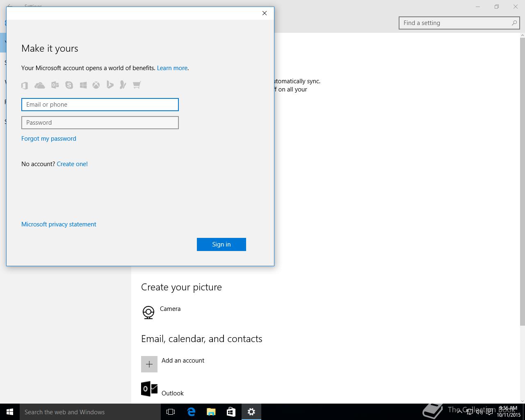
Task: Open the Learn more link
Action: pyautogui.click(x=172, y=68)
